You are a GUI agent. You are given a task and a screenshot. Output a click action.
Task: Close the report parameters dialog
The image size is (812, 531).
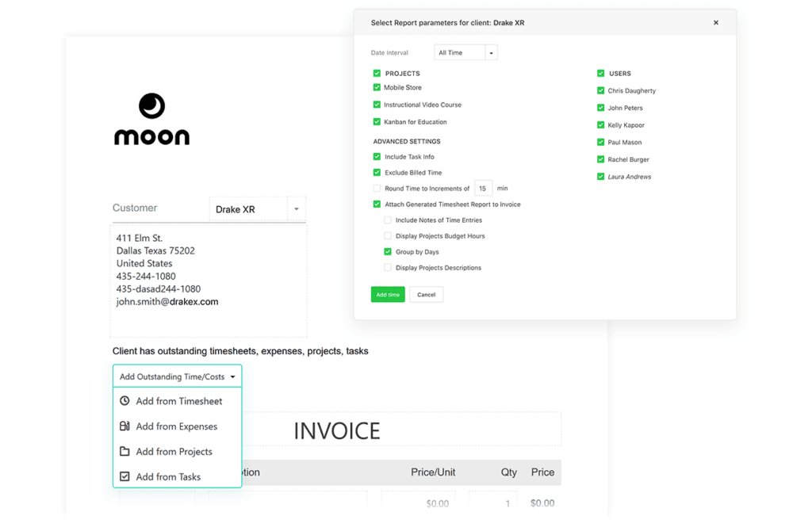pyautogui.click(x=715, y=22)
